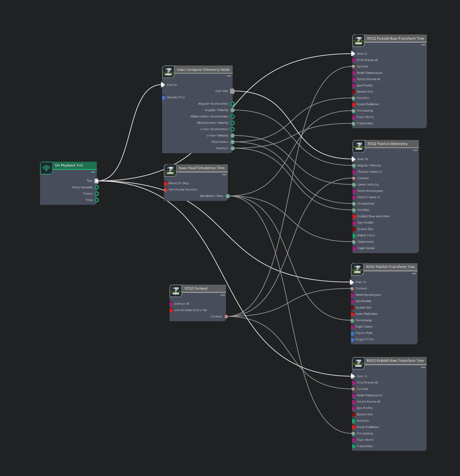Select the ROS2 Publish Odometry title bar
This screenshot has width=460, height=476.
click(387, 144)
